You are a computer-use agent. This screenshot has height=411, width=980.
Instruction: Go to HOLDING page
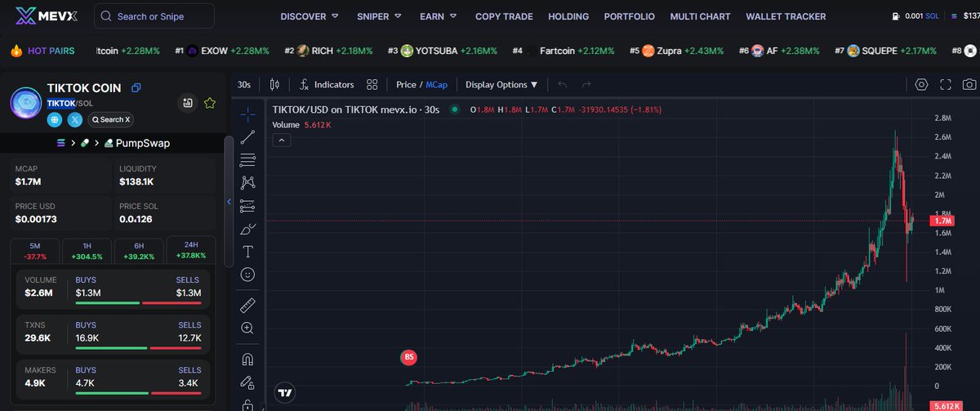tap(568, 16)
